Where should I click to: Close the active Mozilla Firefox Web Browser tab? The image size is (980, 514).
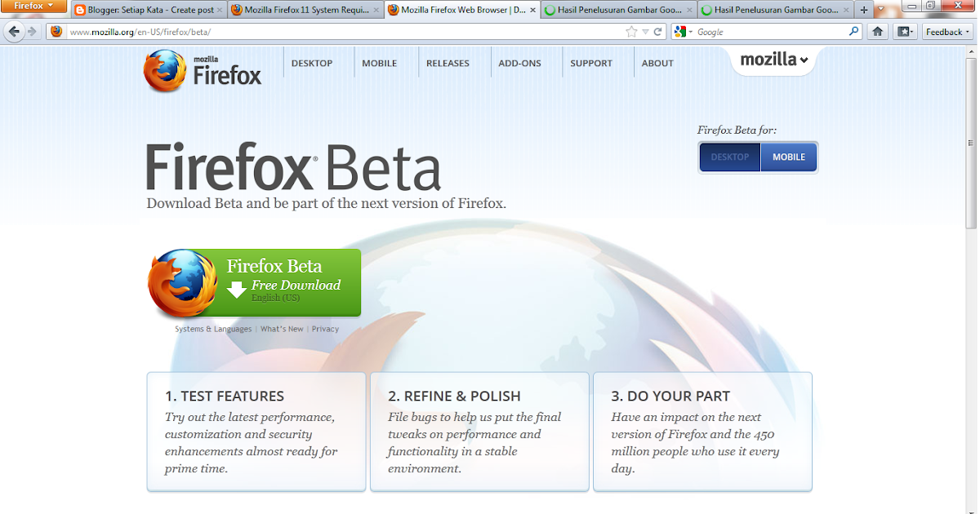coord(532,10)
